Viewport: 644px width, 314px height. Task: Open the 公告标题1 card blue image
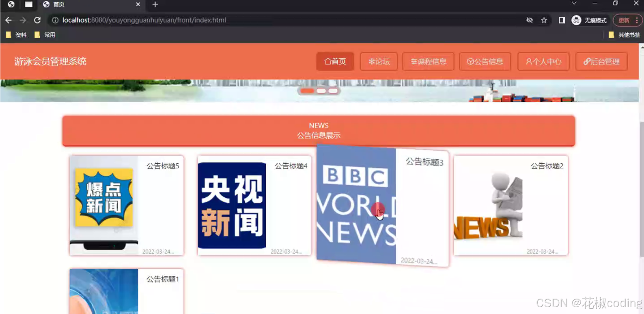(x=104, y=291)
